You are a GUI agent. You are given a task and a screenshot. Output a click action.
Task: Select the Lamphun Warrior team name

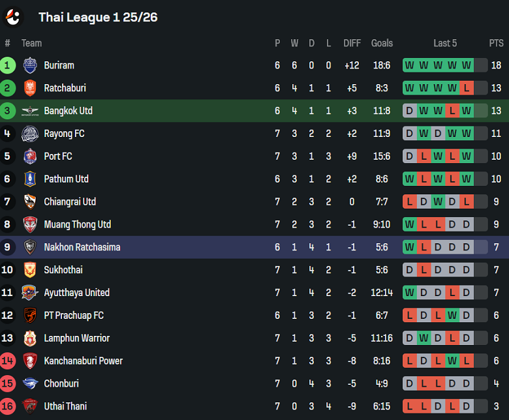point(76,338)
